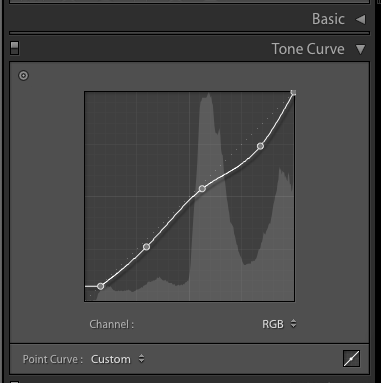This screenshot has height=383, width=381.
Task: Toggle the switch of the panel below Tone Curve
Action: 14,381
